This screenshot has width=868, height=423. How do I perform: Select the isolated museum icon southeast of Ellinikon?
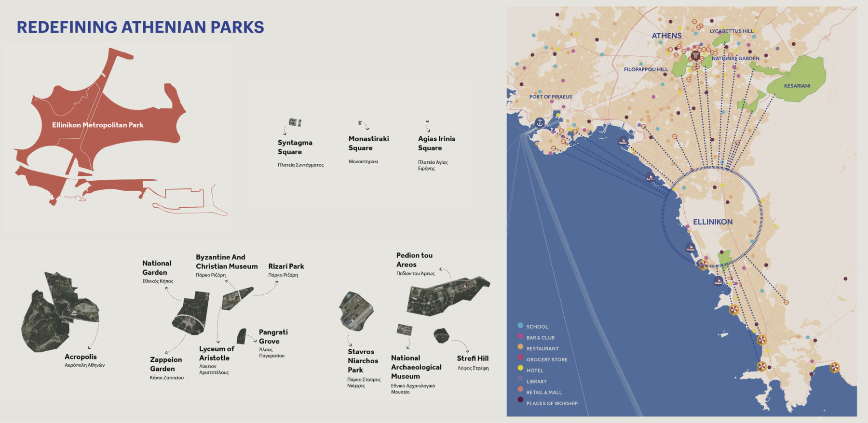tap(786, 302)
